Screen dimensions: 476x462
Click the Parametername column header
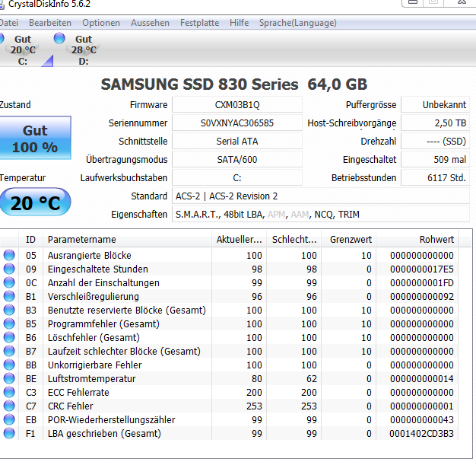(x=127, y=240)
